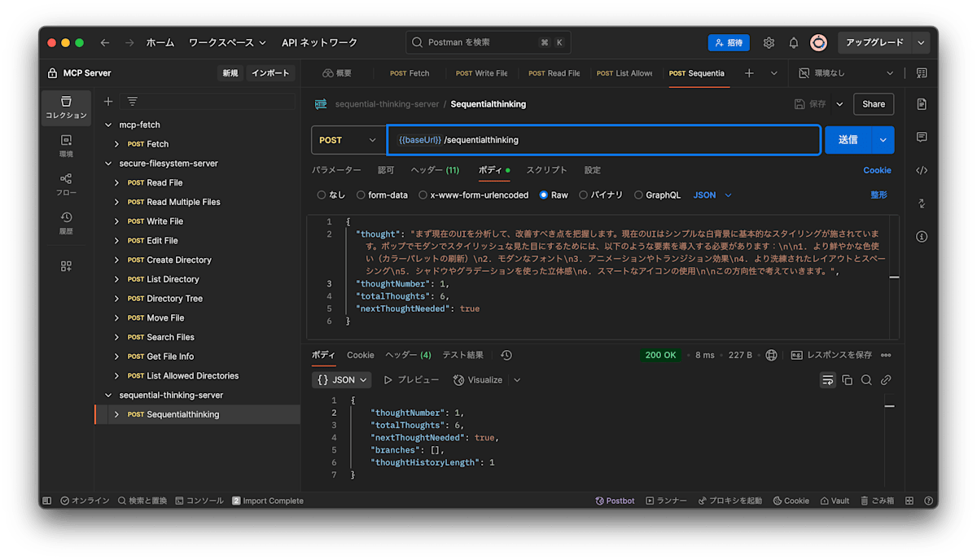The height and width of the screenshot is (560, 977).
Task: Switch to the 概要 tab
Action: coord(337,73)
